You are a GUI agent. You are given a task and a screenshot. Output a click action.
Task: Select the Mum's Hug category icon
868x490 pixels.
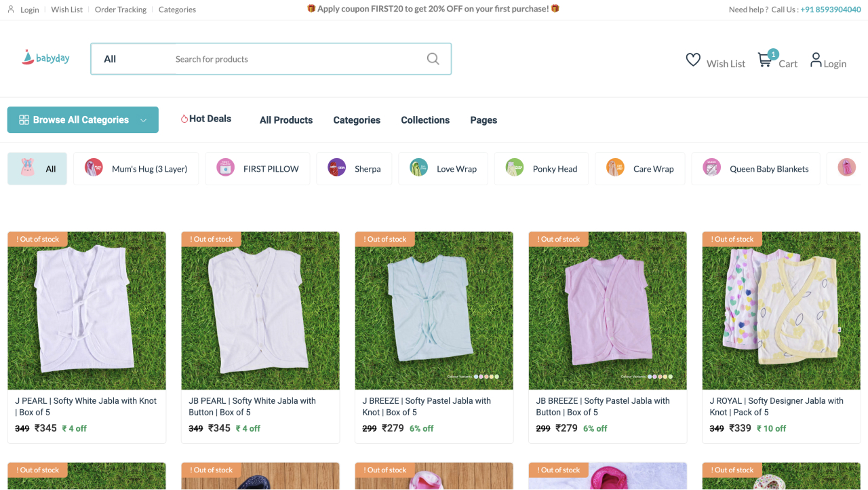[x=94, y=168]
